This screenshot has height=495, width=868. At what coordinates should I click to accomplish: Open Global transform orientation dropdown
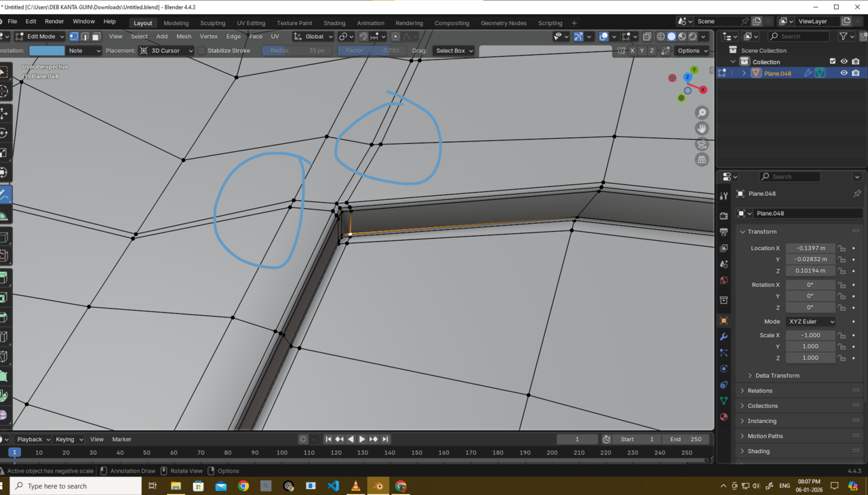(x=313, y=37)
